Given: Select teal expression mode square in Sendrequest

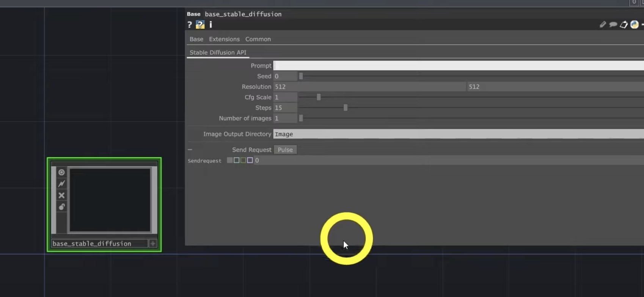Looking at the screenshot, I should point(236,160).
